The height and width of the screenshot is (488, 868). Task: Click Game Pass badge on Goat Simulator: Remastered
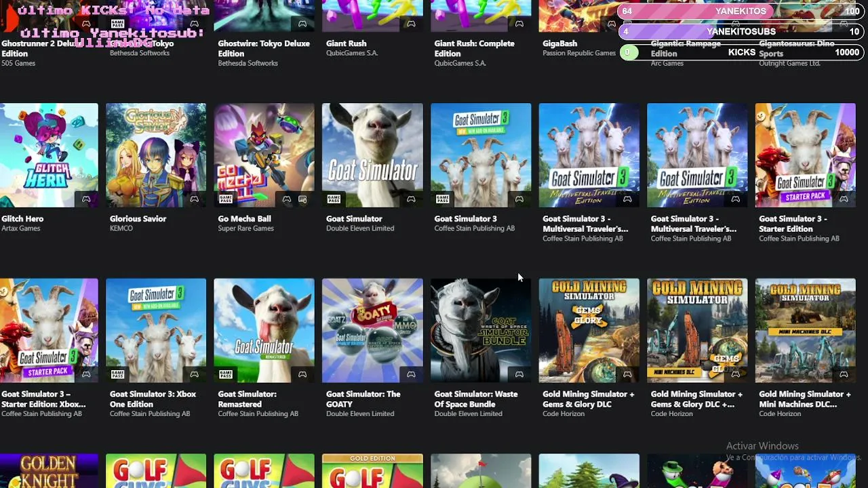(x=226, y=374)
